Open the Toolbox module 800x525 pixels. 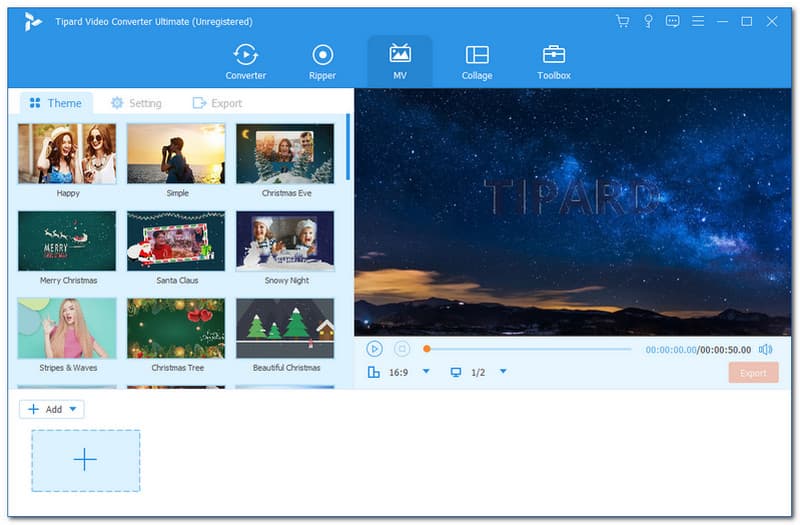[x=553, y=61]
